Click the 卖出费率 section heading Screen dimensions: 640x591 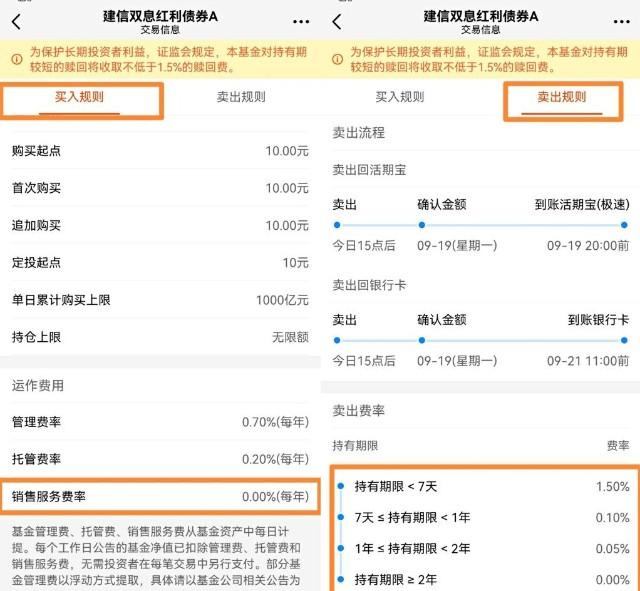(358, 411)
